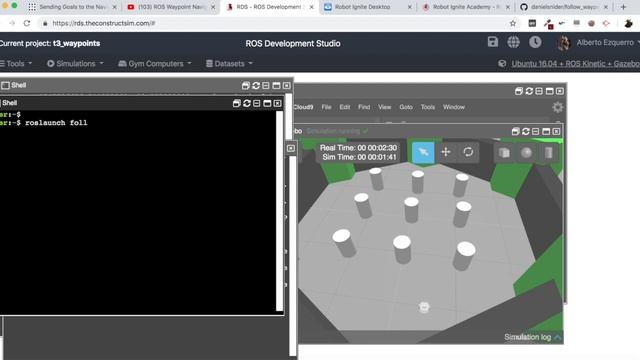Open the File menu in IDE
640x360 pixels.
(x=326, y=107)
